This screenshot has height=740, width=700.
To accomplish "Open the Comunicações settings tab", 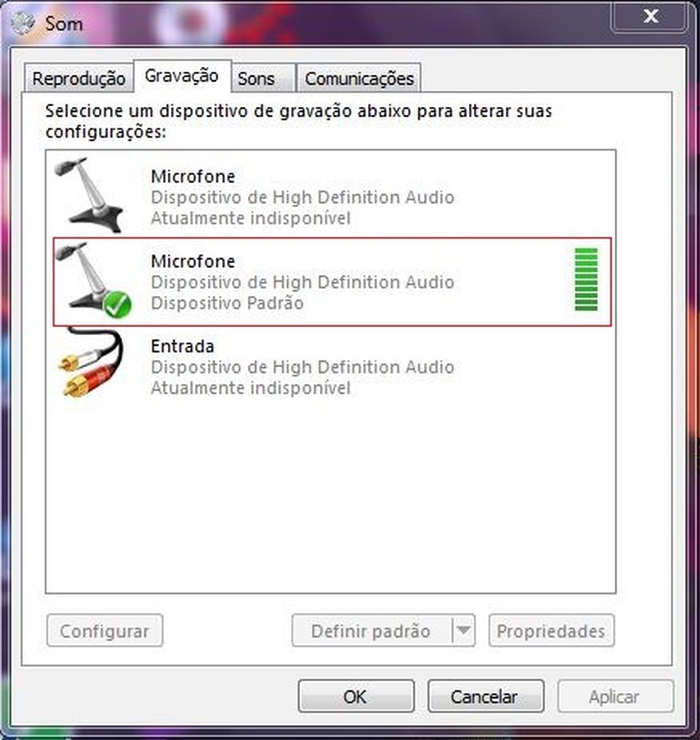I will tap(359, 78).
